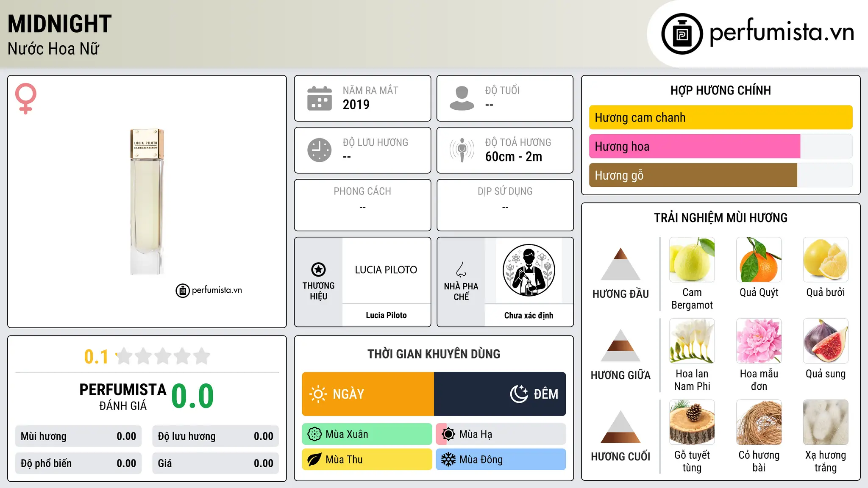
Task: Open the Xạ hương trắng note image
Action: click(x=826, y=422)
